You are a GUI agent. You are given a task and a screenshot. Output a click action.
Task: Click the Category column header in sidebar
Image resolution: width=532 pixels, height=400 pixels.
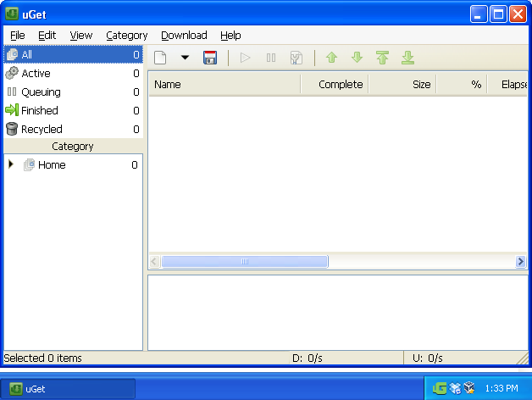[74, 146]
